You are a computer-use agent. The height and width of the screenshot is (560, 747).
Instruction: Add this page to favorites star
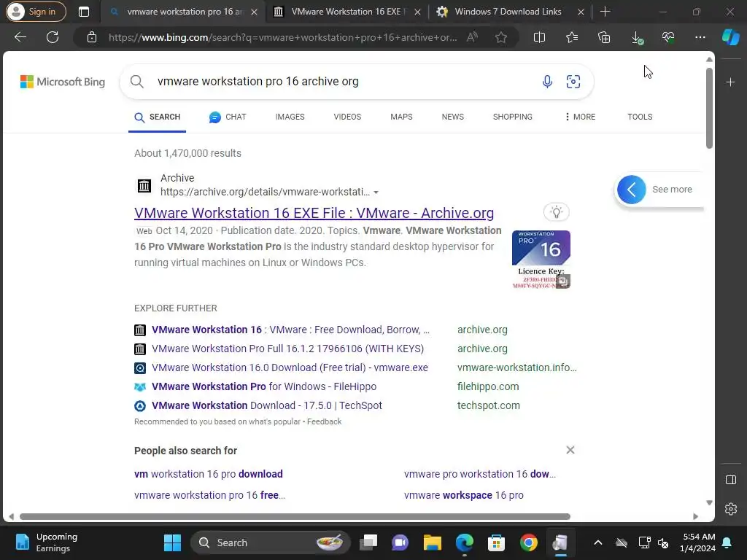(500, 37)
